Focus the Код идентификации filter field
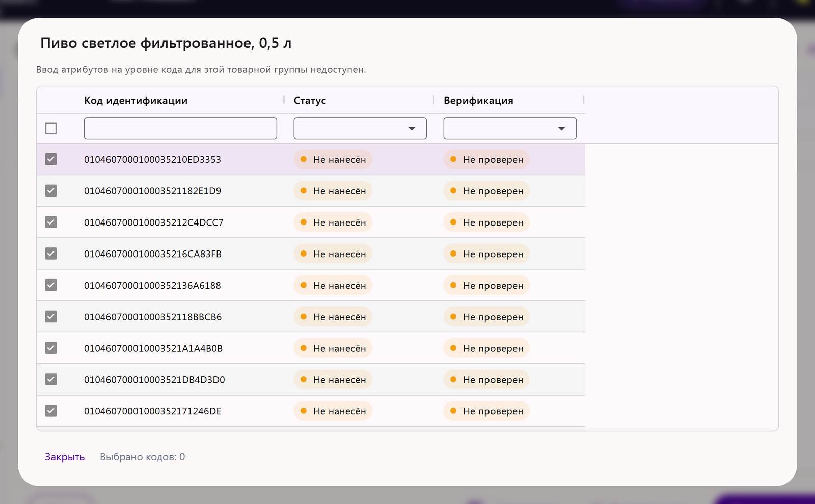This screenshot has height=504, width=815. pyautogui.click(x=180, y=128)
